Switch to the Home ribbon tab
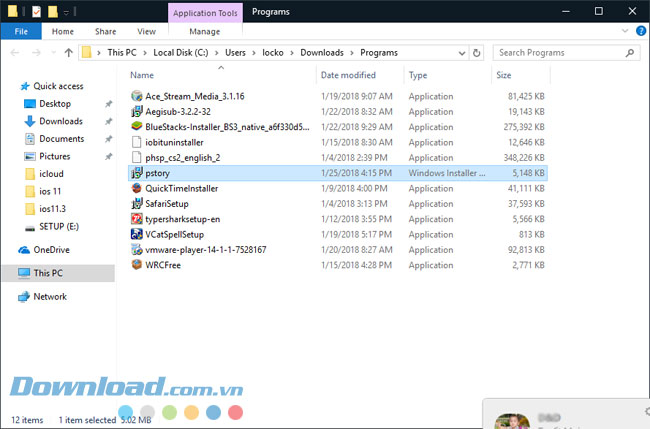This screenshot has height=429, width=650. tap(63, 32)
